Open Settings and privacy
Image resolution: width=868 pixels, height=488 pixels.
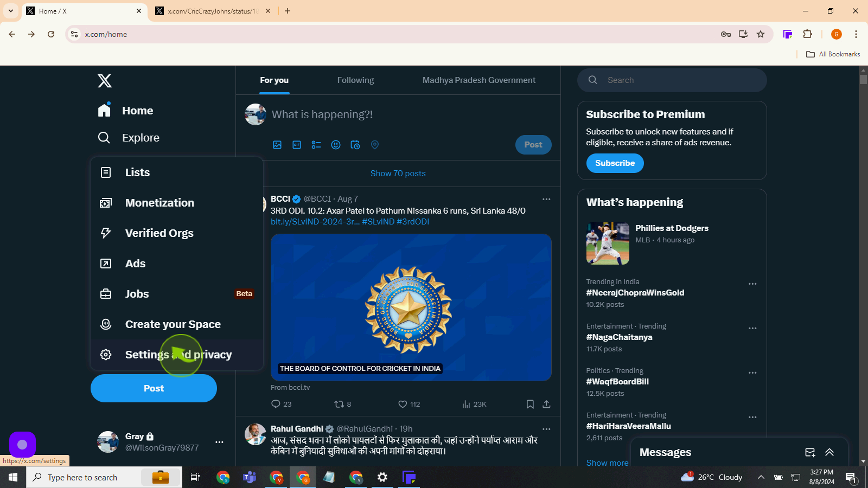coord(177,355)
